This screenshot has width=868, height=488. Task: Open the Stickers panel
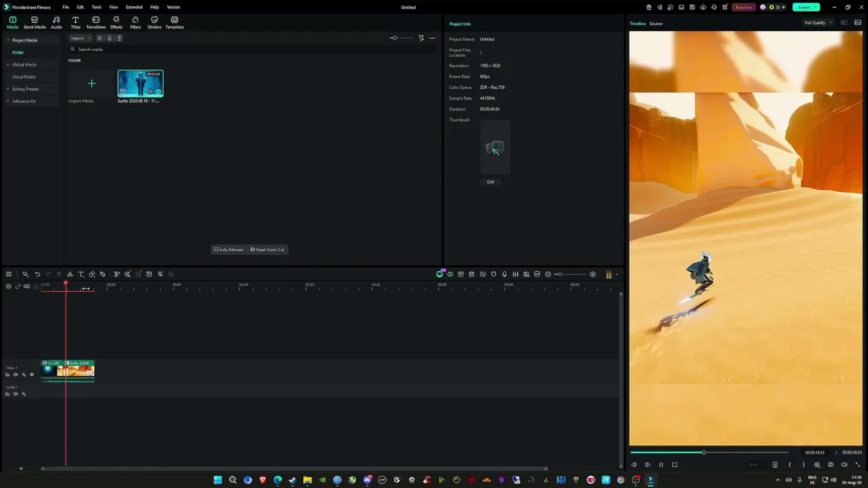point(155,22)
